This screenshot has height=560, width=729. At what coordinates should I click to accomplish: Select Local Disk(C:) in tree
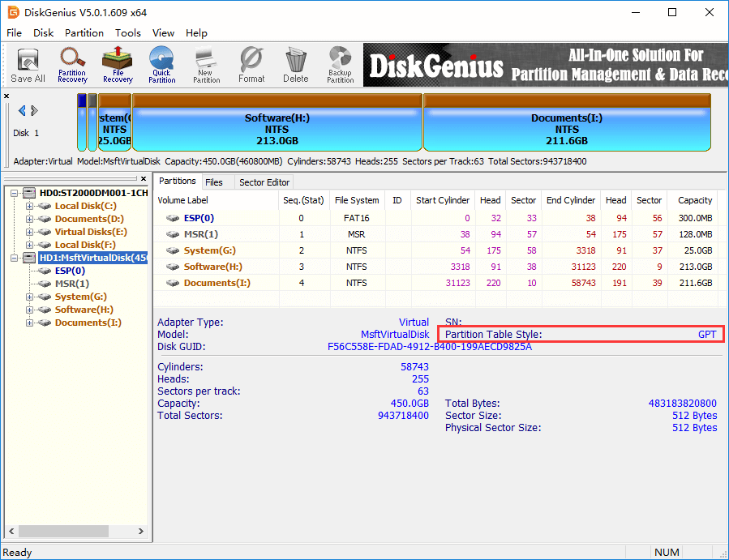click(x=85, y=206)
